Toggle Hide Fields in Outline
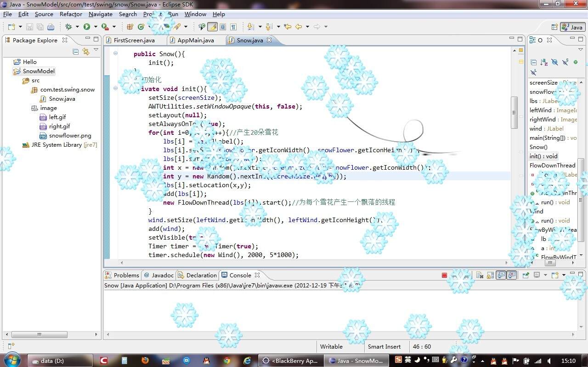 554,62
